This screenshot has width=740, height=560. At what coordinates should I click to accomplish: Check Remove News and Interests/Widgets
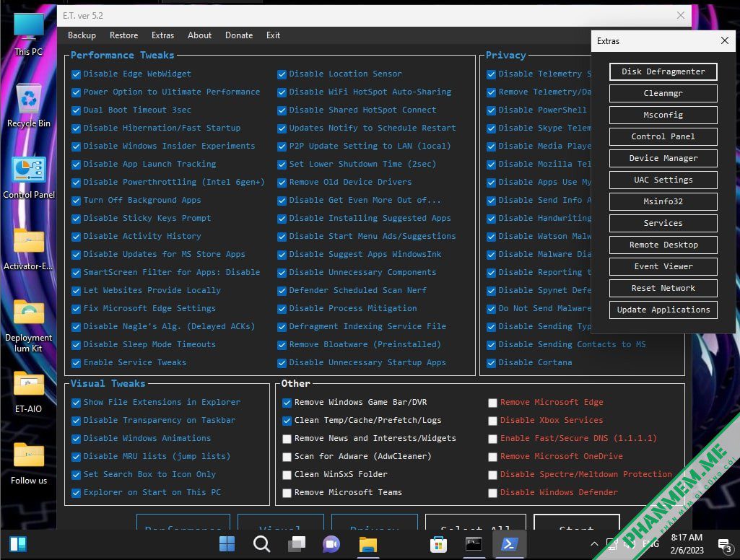click(x=287, y=439)
